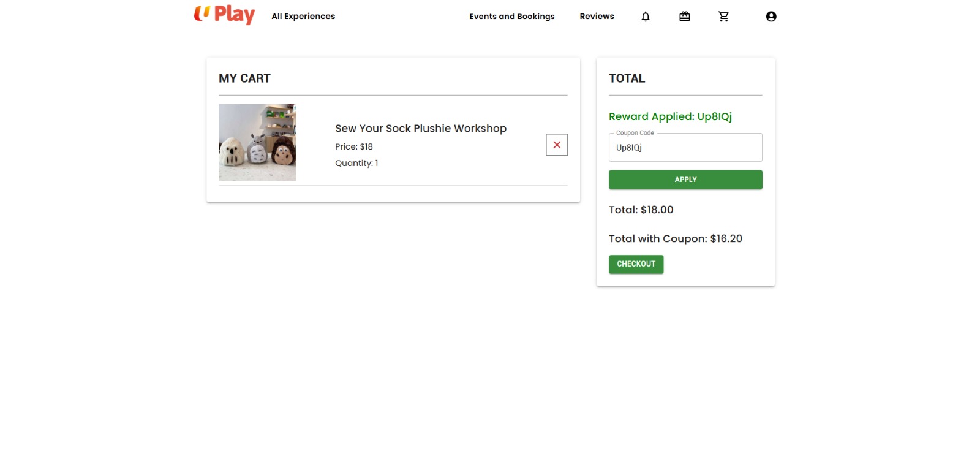Image resolution: width=980 pixels, height=470 pixels.
Task: Open Events and Bookings page
Action: 512,17
